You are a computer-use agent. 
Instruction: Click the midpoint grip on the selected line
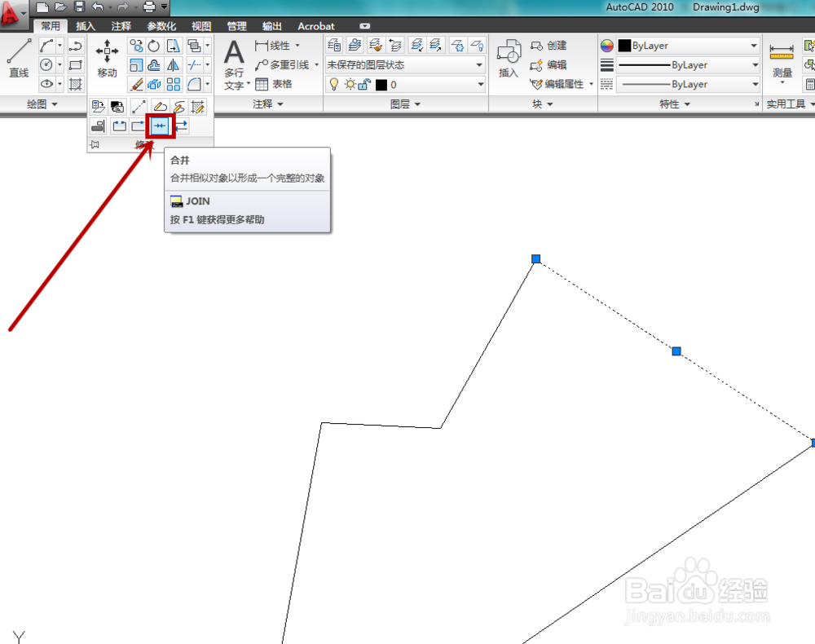(676, 351)
